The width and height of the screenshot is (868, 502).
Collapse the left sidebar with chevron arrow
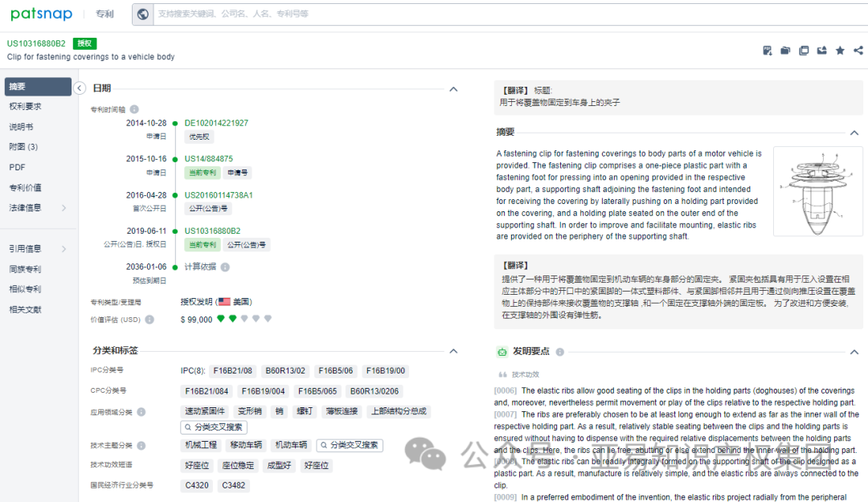pos(80,88)
